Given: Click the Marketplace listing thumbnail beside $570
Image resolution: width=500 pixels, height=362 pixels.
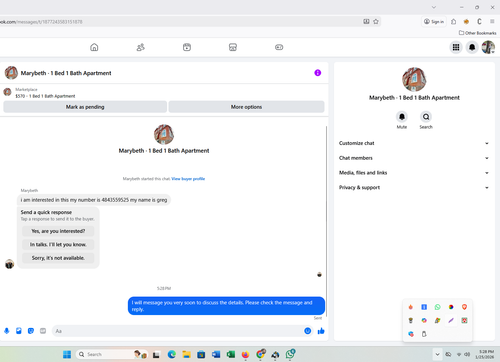Looking at the screenshot, I should [x=7, y=92].
